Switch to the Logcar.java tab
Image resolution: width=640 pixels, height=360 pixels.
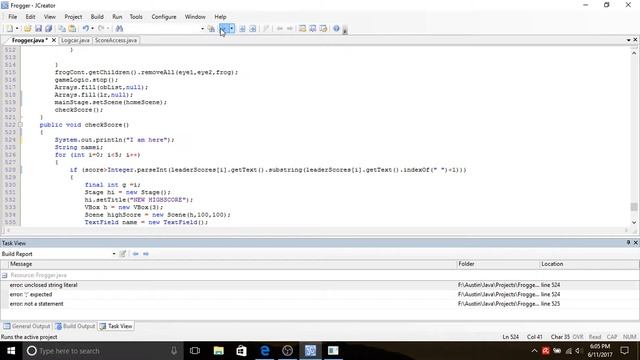(75, 40)
